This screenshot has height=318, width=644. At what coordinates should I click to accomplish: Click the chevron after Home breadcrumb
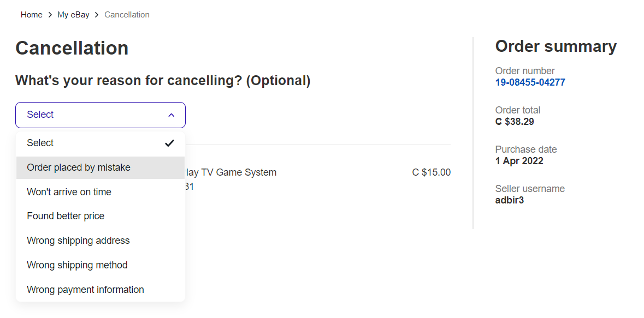(x=50, y=15)
